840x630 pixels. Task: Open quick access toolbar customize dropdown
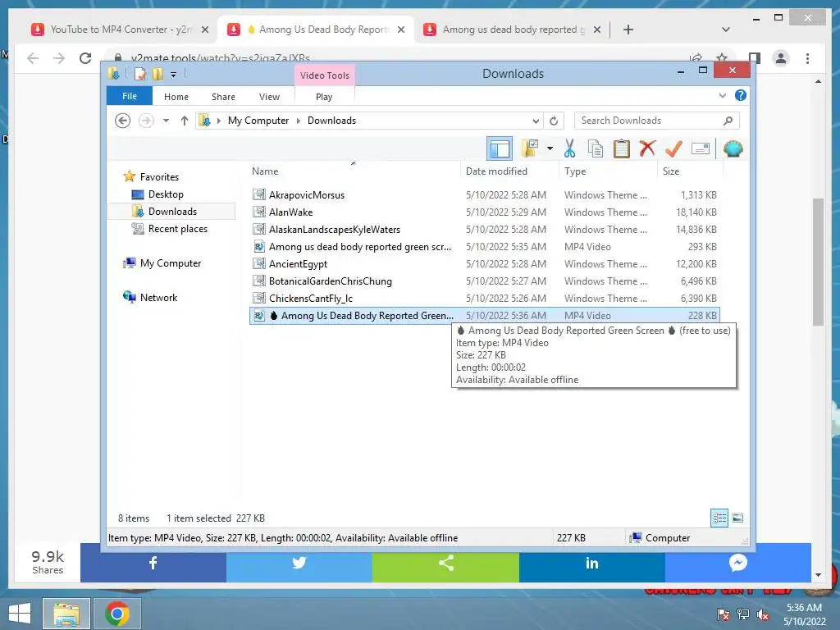coord(173,75)
